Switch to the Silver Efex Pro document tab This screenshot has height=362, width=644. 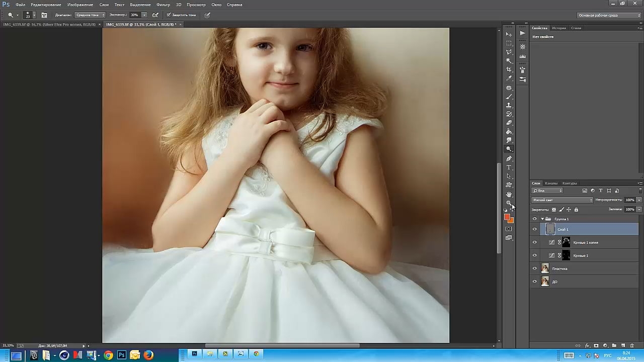click(x=49, y=24)
